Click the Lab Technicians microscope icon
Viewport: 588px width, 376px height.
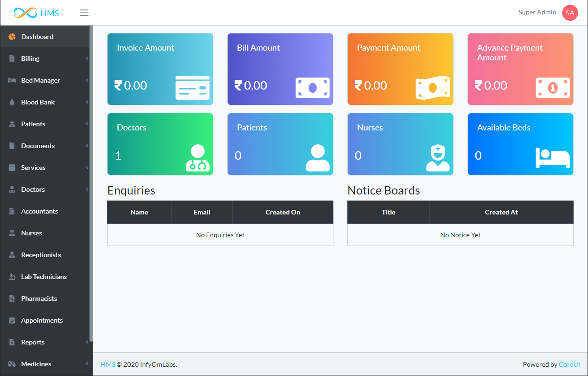tap(12, 277)
